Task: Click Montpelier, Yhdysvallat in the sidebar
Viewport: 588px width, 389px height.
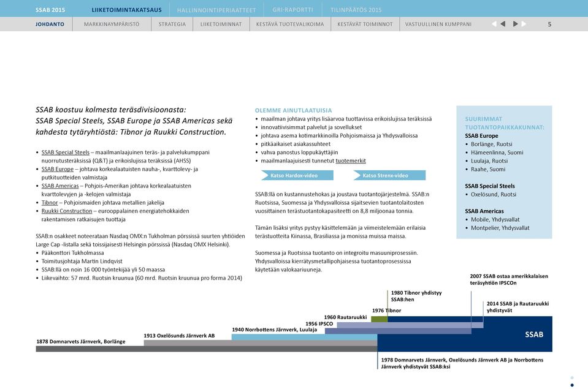Action: coord(500,228)
